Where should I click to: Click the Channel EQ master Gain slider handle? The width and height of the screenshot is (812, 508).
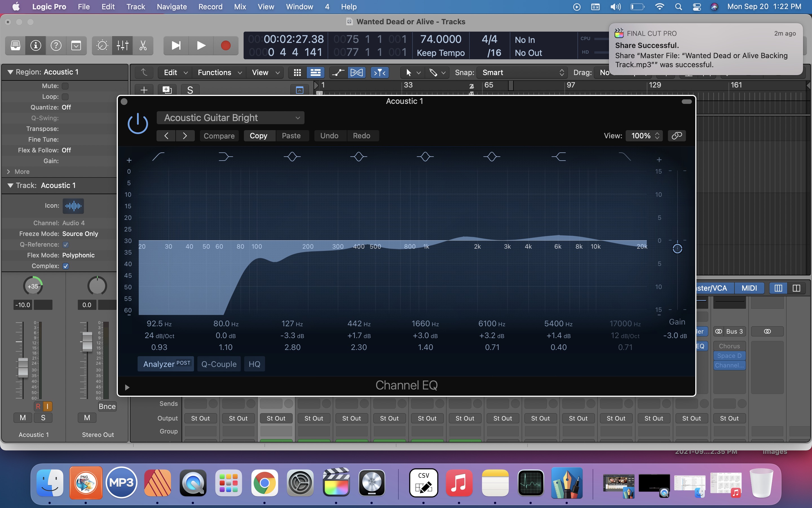[x=677, y=249]
